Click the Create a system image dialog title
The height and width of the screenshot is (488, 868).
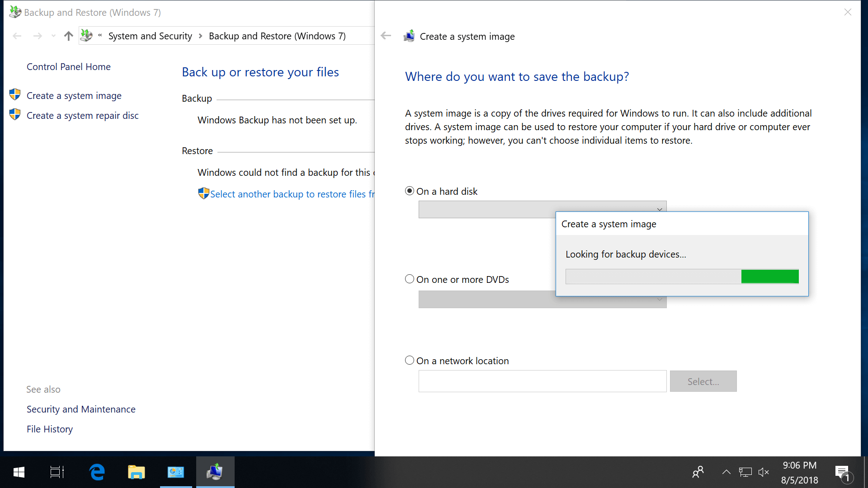point(609,224)
